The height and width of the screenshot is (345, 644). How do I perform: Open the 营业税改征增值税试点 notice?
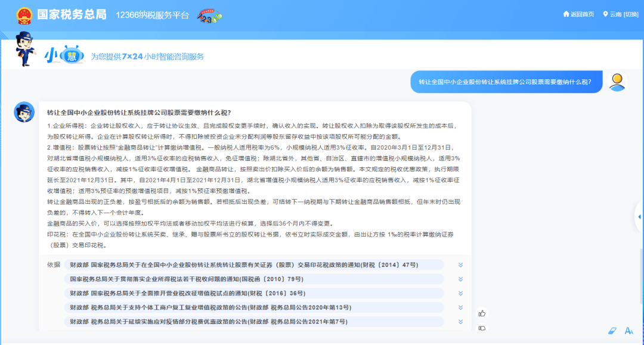(254, 293)
